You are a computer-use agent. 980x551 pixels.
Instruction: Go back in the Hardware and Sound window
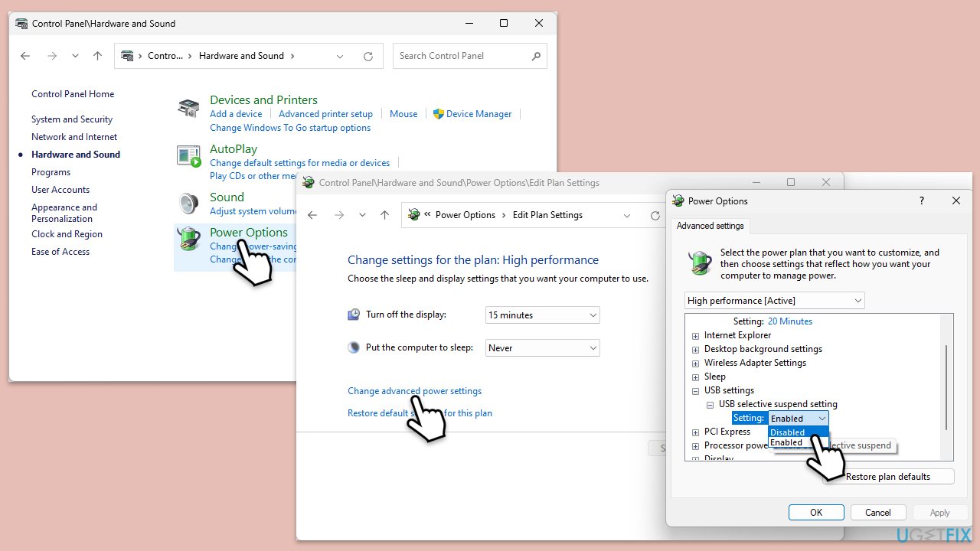click(25, 56)
